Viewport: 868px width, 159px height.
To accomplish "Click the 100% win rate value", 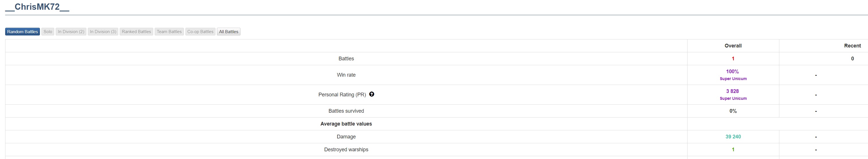I will point(732,71).
